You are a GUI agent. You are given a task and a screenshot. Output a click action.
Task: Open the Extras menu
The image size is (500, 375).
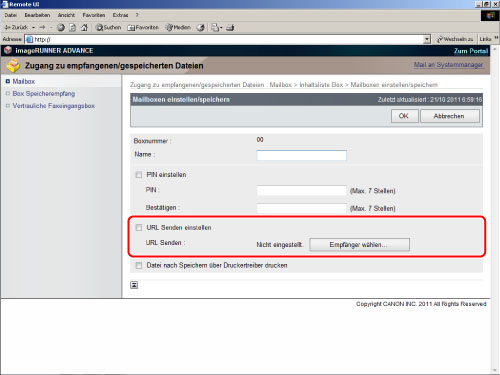pos(120,15)
